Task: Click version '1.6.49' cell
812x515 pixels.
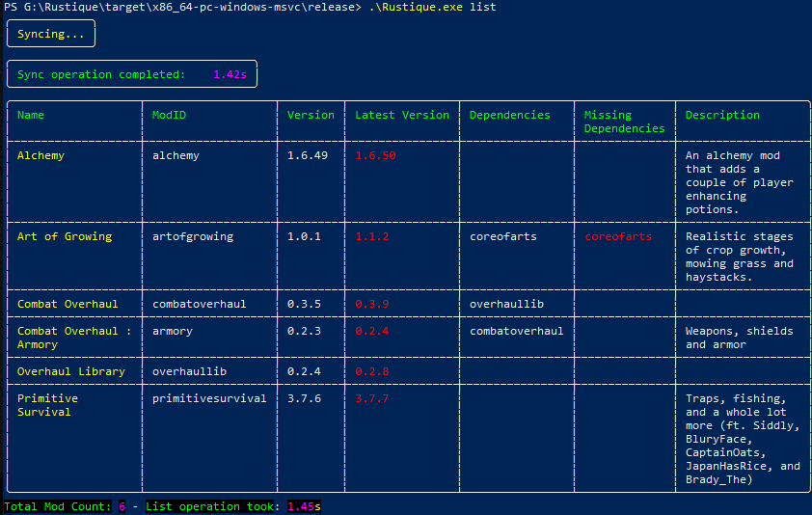Action: (308, 155)
